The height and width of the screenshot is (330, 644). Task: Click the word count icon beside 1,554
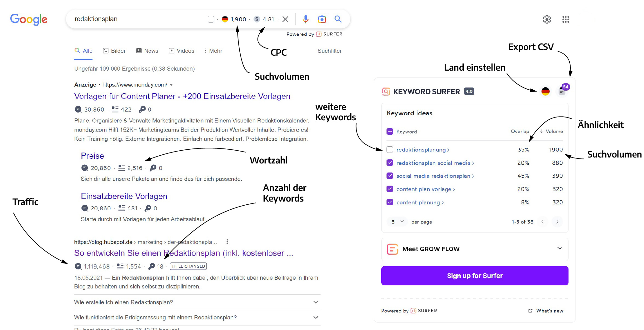[x=120, y=266]
